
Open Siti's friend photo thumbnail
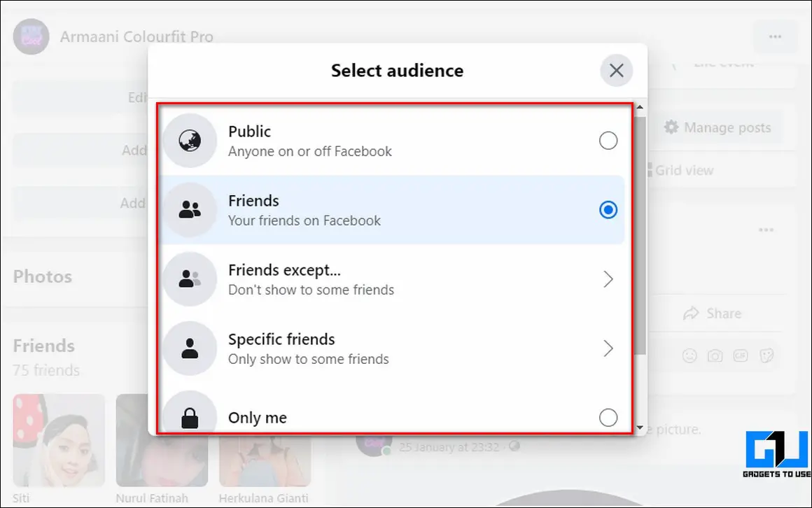pos(59,440)
